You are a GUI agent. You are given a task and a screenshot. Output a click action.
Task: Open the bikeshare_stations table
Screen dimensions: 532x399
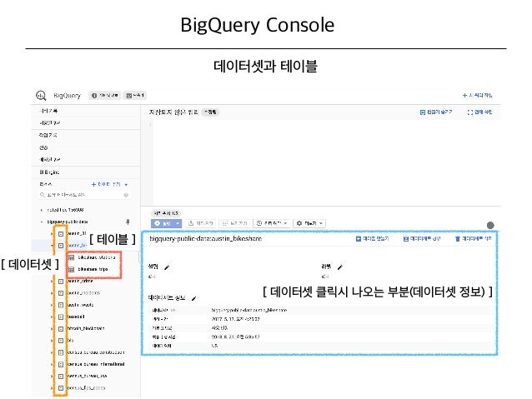[97, 257]
